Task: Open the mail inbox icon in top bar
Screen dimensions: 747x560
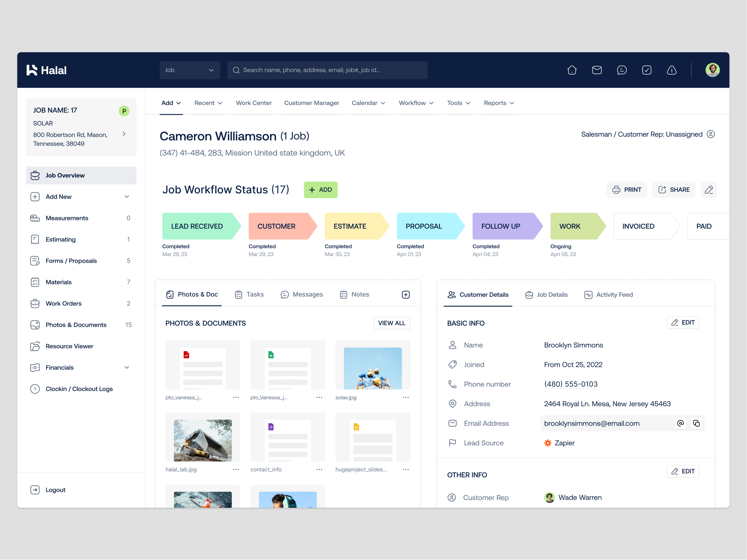Action: click(597, 70)
